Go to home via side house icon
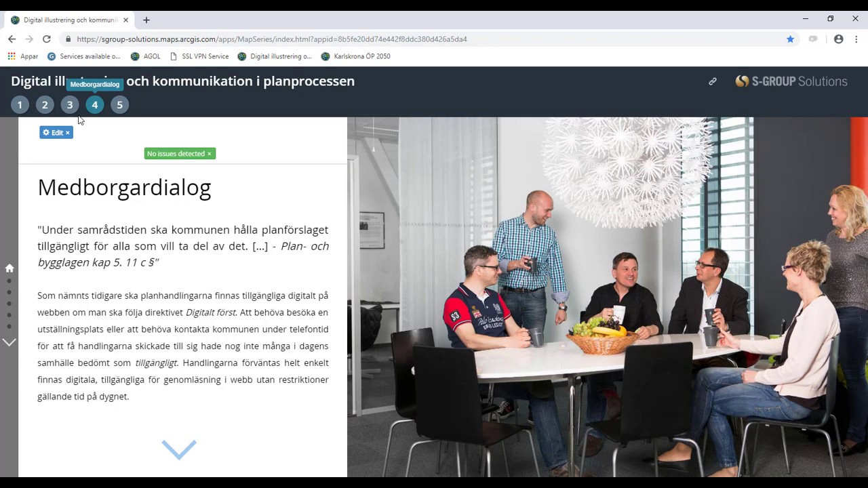This screenshot has height=488, width=868. [9, 268]
